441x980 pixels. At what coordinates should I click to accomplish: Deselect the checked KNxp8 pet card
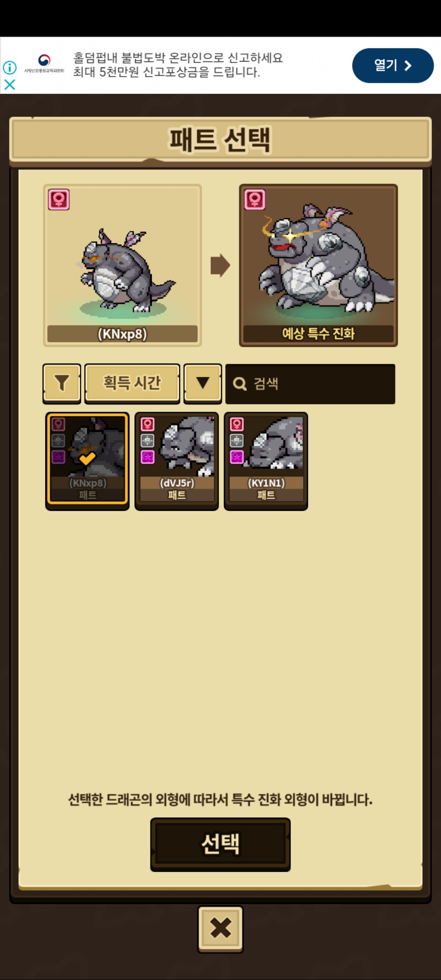[x=87, y=459]
